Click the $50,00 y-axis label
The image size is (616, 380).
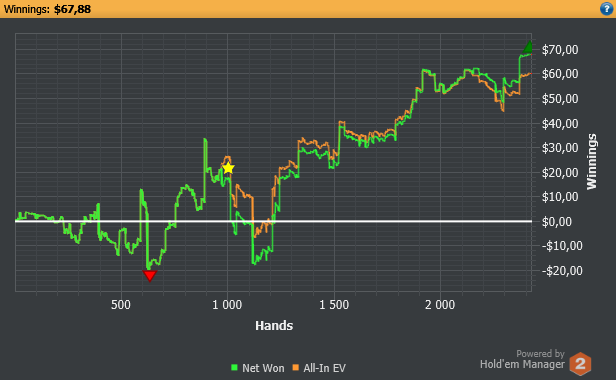pyautogui.click(x=560, y=99)
